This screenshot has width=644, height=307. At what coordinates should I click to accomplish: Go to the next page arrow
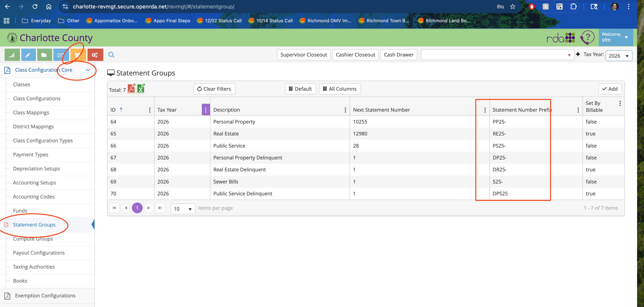pos(148,208)
